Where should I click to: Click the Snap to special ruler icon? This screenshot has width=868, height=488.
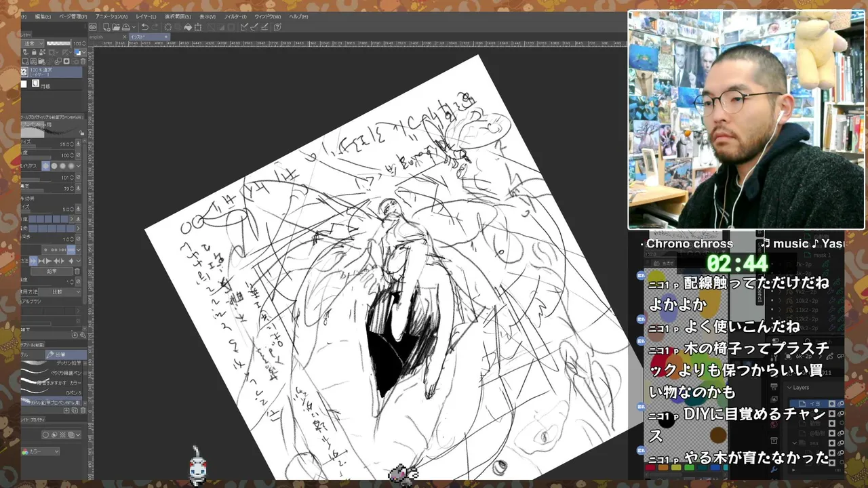[x=254, y=27]
